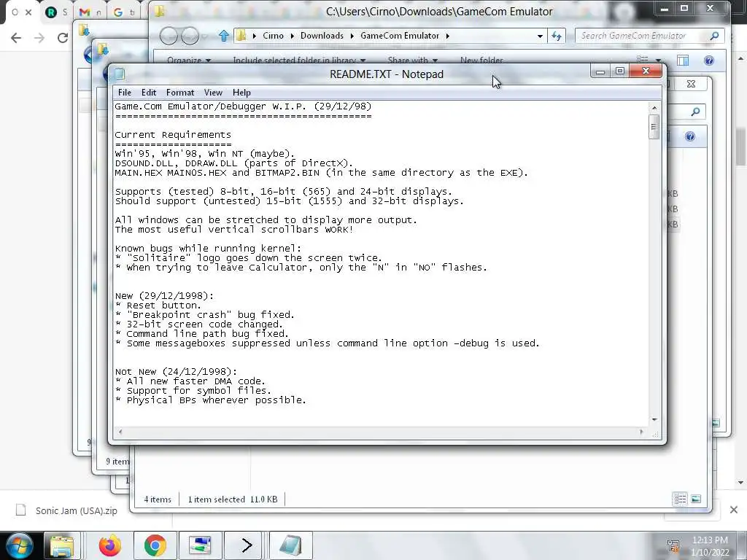Switch to the Gmail tab in Chrome

coord(90,12)
